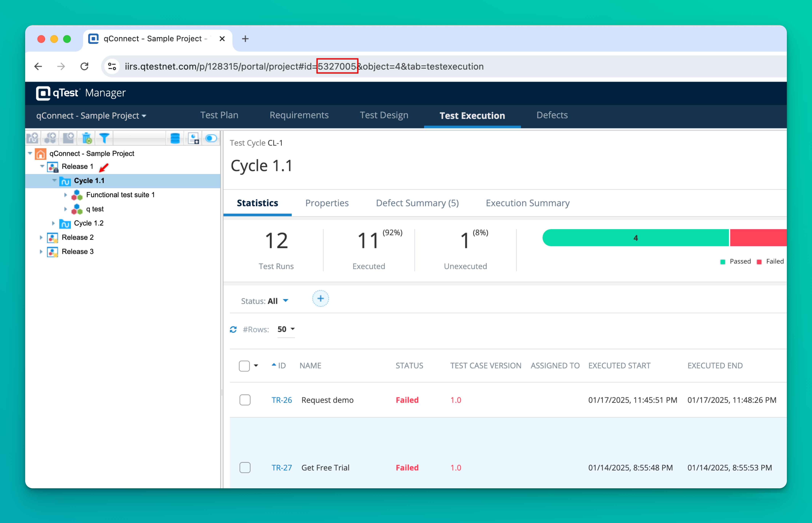Image resolution: width=812 pixels, height=523 pixels.
Task: Check the checkbox for TR-26 Request demo
Action: 245,400
